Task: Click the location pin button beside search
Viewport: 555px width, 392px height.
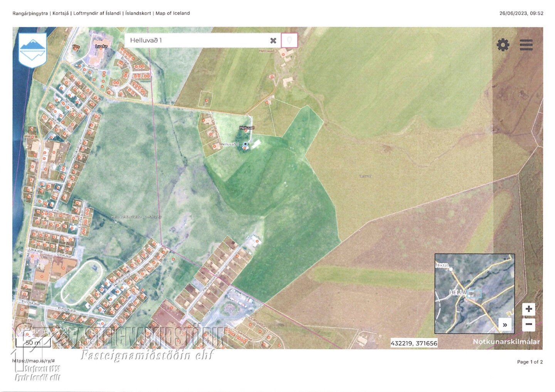Action: click(289, 40)
